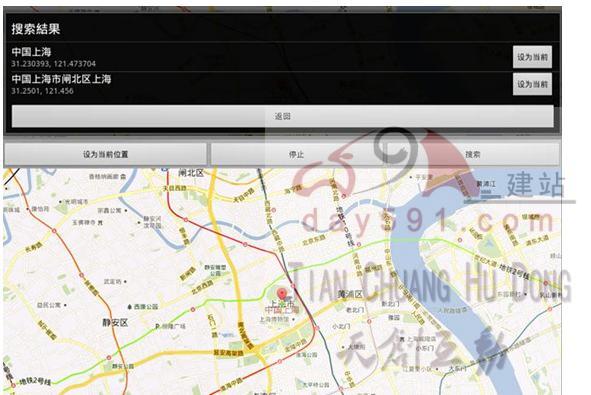Click the red location pin marker

(x=282, y=294)
